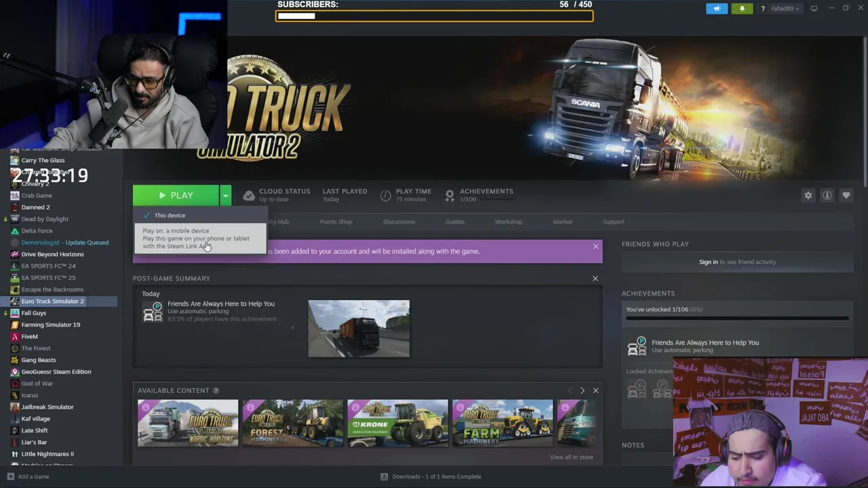Open the Downloads status at bottom

(x=431, y=476)
